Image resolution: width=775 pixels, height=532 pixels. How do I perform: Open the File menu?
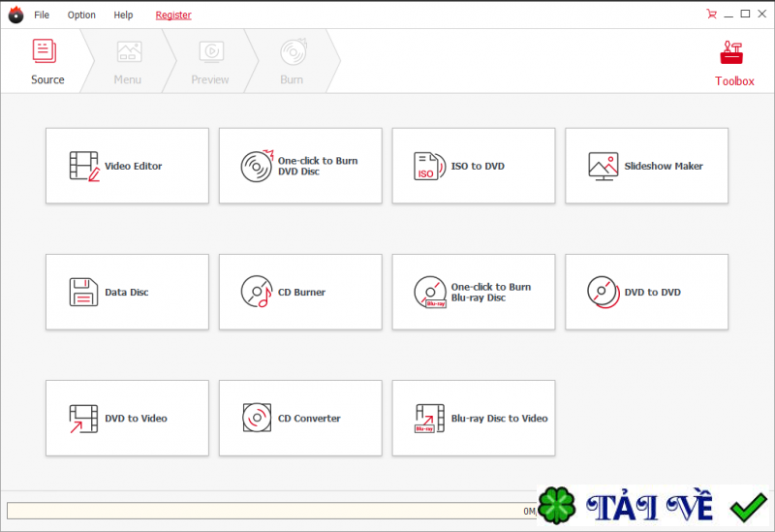pos(42,15)
